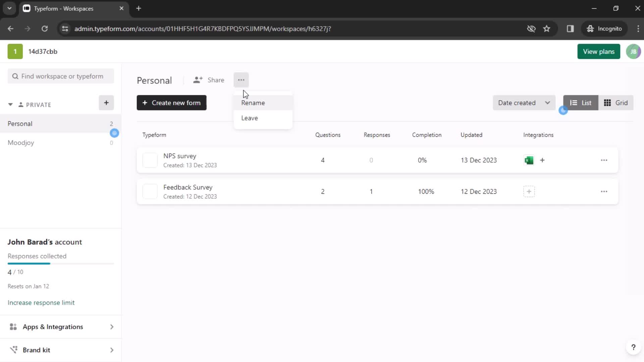Viewport: 644px width, 362px height.
Task: Select Rename from context menu
Action: (253, 102)
